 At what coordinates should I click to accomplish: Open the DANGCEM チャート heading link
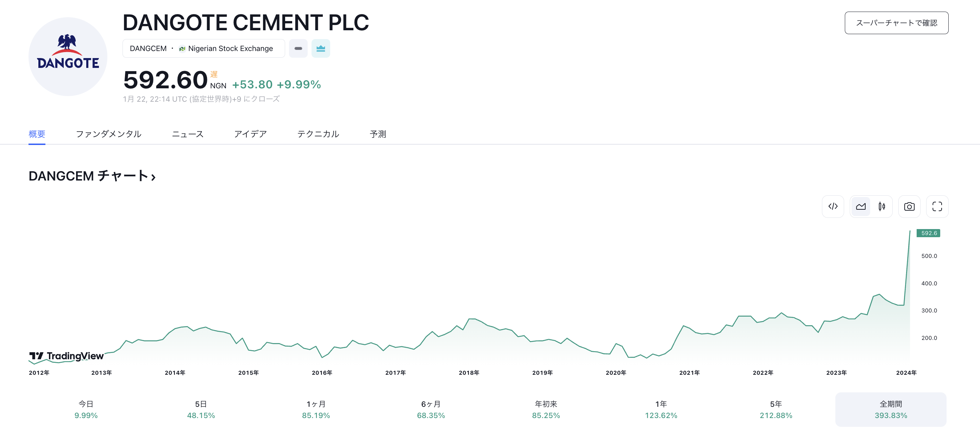pos(92,176)
